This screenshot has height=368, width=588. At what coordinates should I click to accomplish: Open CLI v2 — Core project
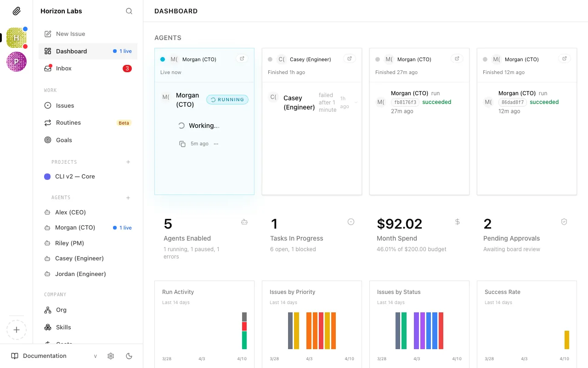click(88, 177)
